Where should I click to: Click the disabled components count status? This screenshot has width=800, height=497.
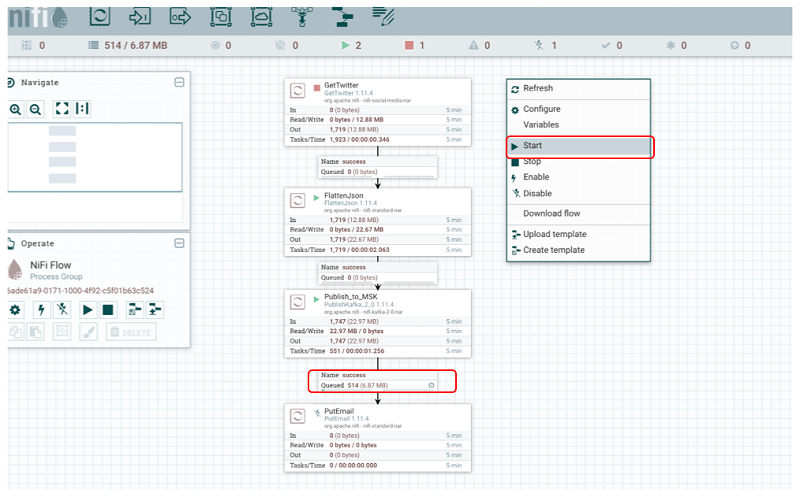coord(546,45)
